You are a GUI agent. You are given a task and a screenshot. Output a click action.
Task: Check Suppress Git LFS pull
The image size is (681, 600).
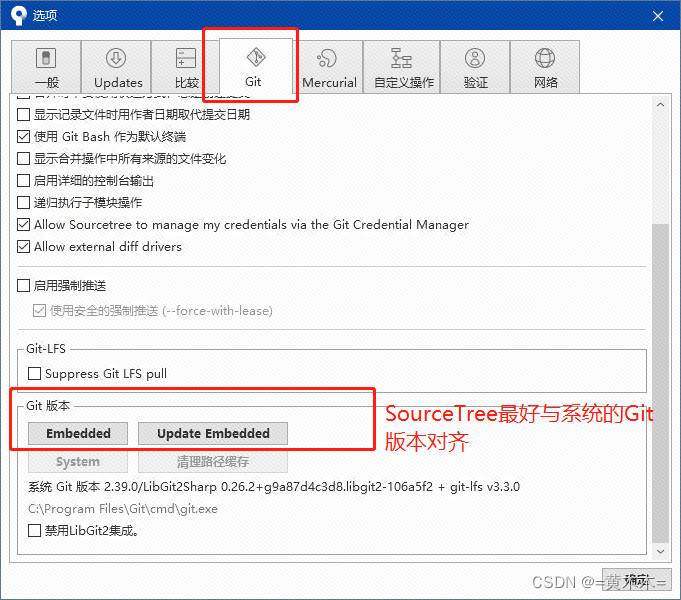[34, 374]
